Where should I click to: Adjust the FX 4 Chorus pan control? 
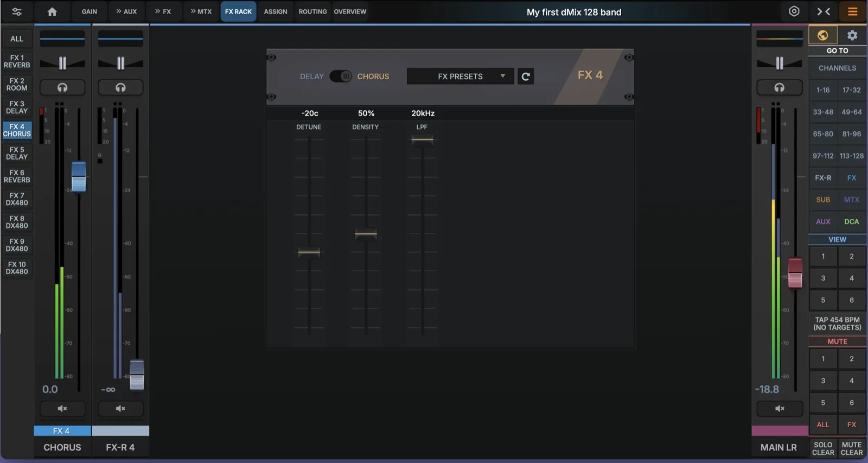(x=62, y=63)
